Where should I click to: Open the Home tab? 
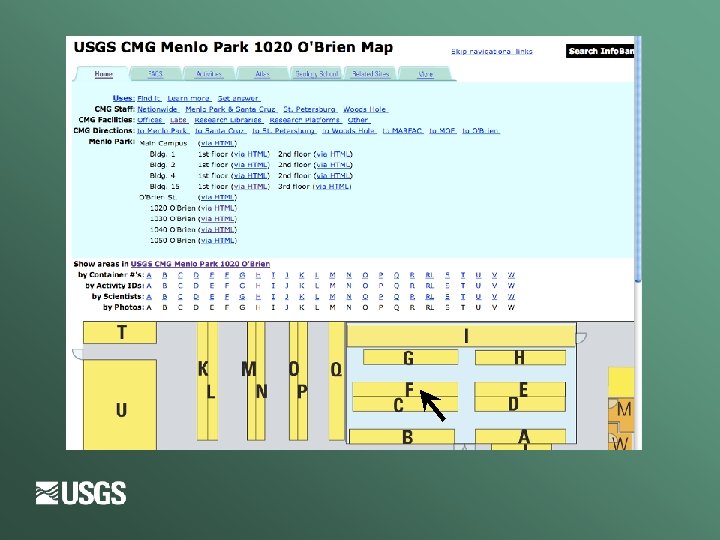104,74
